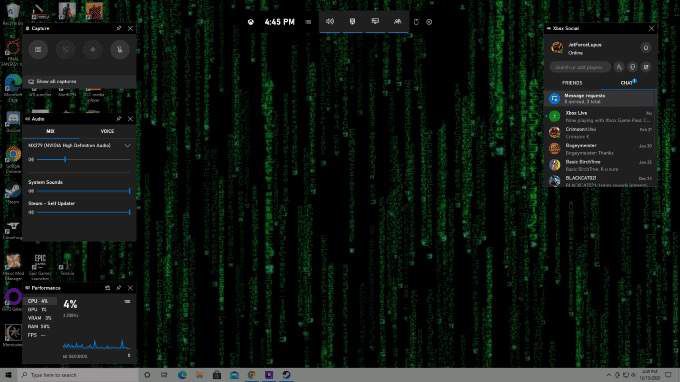Viewport: 680px width, 382px height.
Task: Open the Looking for Group icon in Xbox Social
Action: (x=619, y=67)
